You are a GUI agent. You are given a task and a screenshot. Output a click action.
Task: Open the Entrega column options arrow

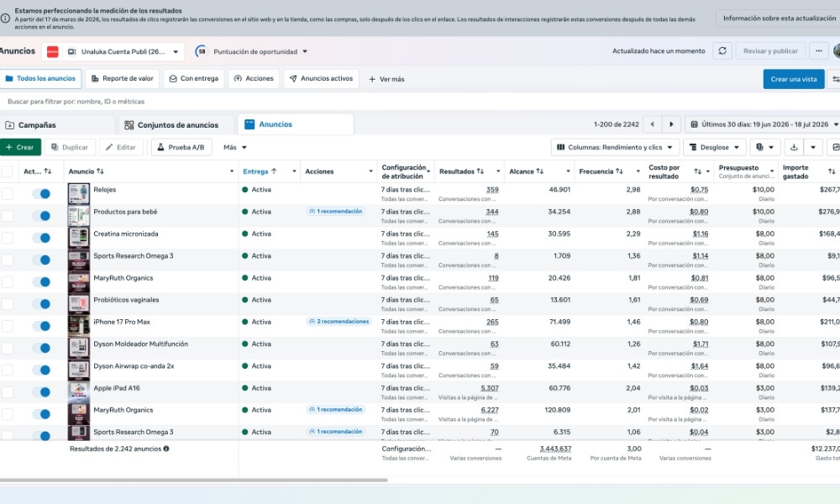[x=294, y=171]
